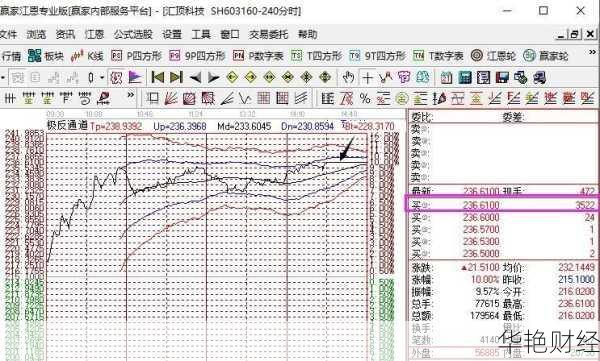Viewport: 600px width, 361px height.
Task: Click the Dn=230.8594 value
Action: (308, 126)
